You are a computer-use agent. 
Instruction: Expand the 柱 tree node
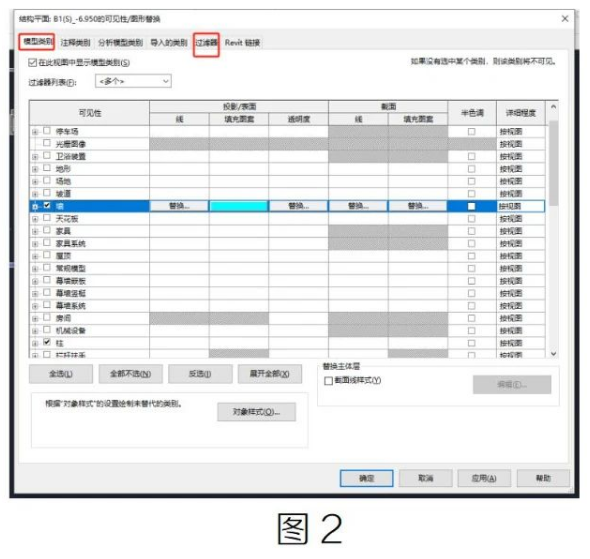(35, 343)
